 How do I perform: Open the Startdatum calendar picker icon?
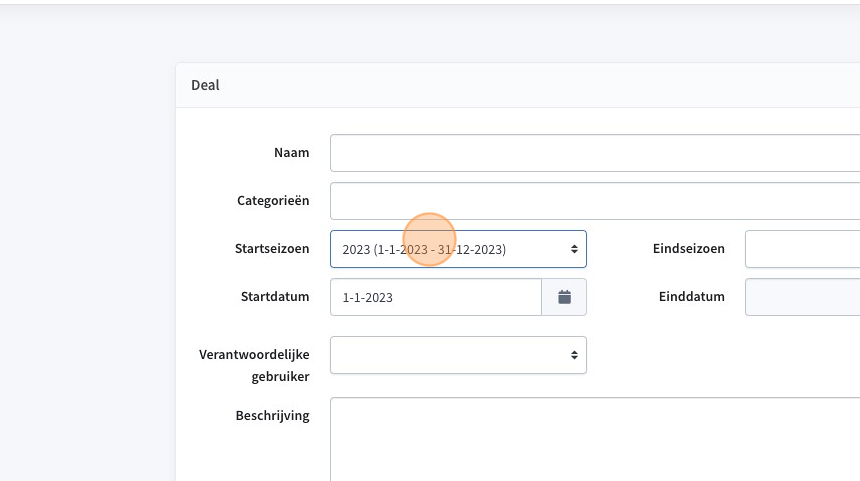(x=564, y=297)
